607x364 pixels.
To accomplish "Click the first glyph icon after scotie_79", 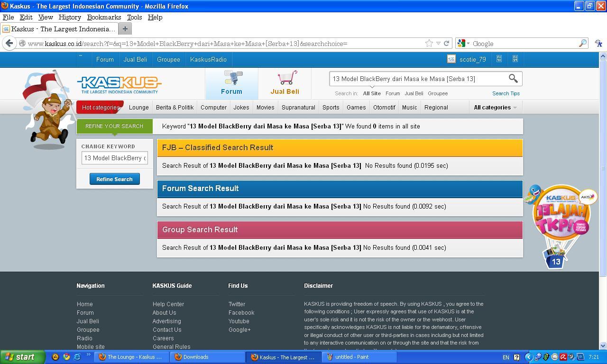I will [x=499, y=59].
